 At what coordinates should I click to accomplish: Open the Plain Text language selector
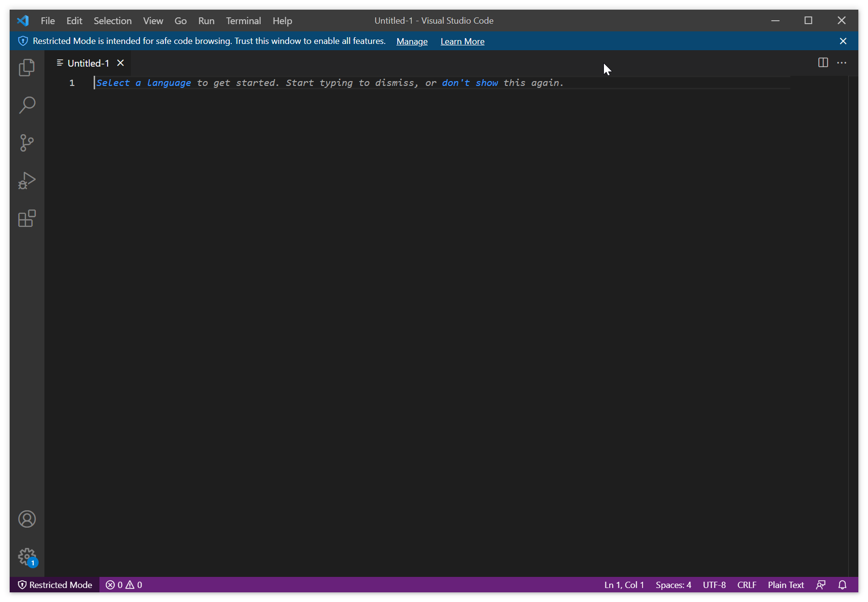tap(786, 585)
